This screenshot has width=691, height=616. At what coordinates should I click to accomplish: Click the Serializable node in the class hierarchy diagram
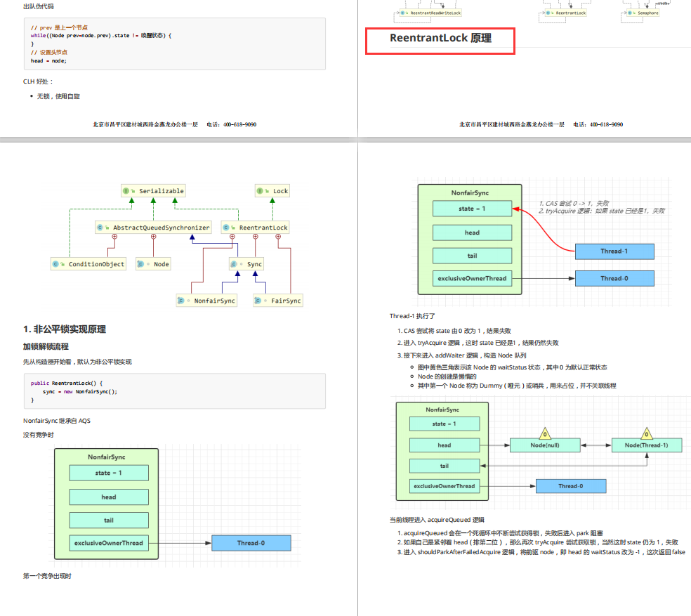pyautogui.click(x=153, y=191)
